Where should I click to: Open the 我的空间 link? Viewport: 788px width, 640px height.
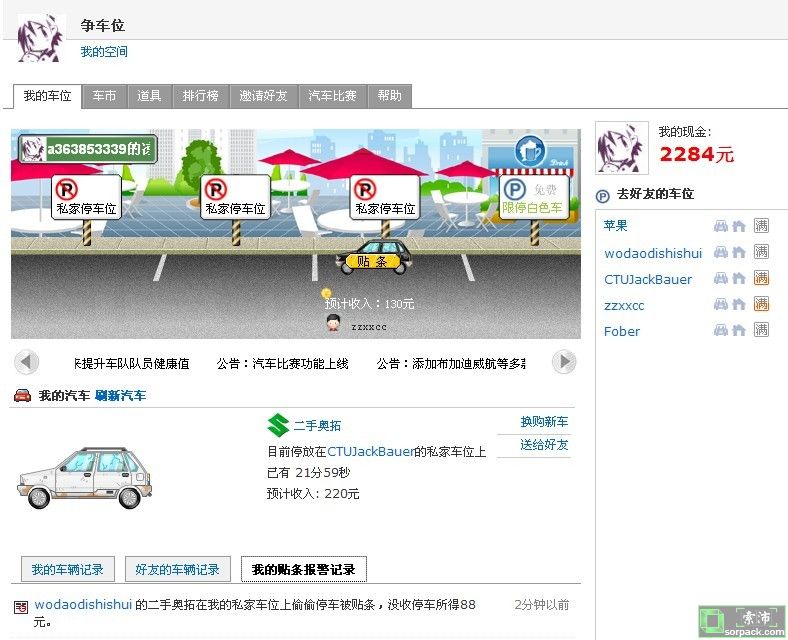tap(104, 52)
